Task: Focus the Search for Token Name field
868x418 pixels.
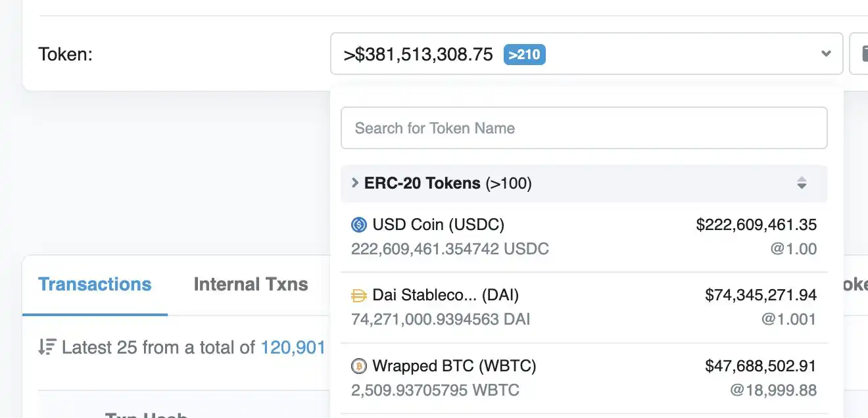Action: pyautogui.click(x=584, y=128)
